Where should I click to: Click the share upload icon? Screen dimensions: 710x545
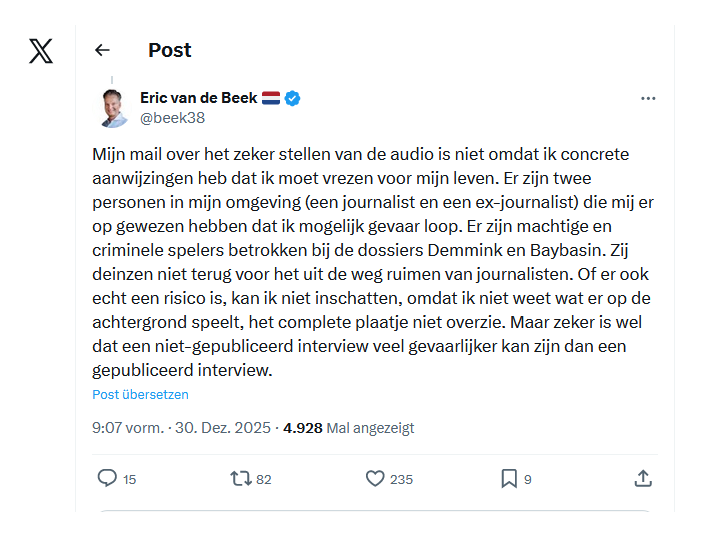(x=643, y=479)
